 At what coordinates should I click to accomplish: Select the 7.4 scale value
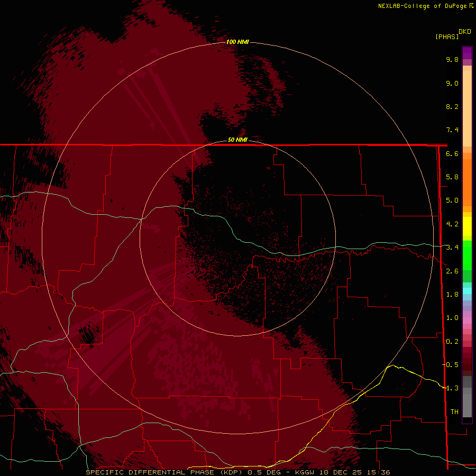tap(452, 130)
